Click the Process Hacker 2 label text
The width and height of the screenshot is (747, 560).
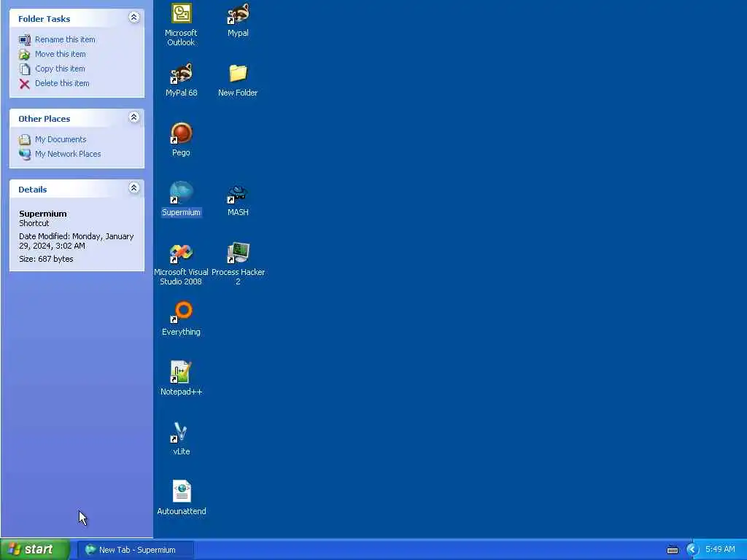pyautogui.click(x=239, y=276)
